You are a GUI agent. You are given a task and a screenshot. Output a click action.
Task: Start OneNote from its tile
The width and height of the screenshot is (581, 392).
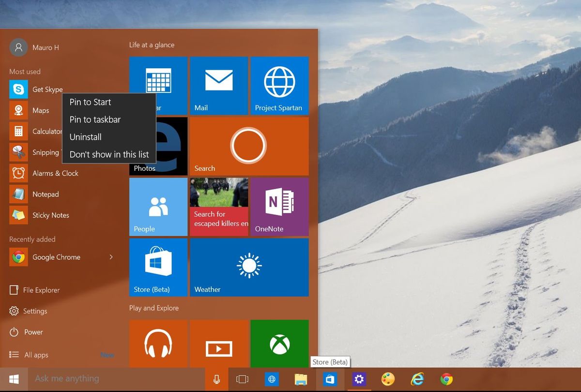click(279, 207)
